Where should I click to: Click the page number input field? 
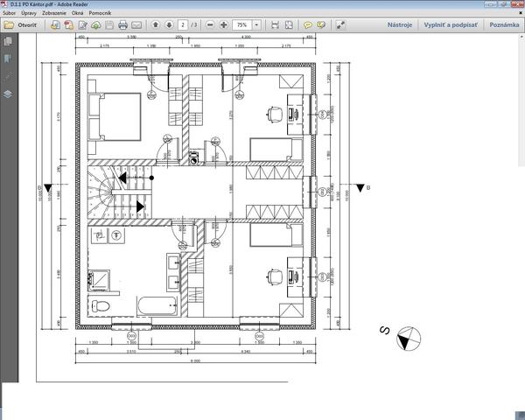(x=183, y=25)
